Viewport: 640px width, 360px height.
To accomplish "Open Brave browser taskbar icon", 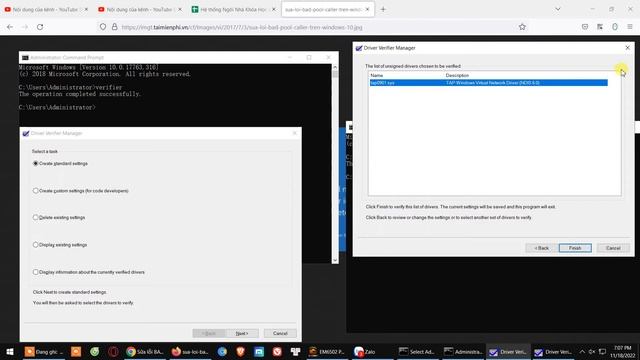I will pos(240,351).
